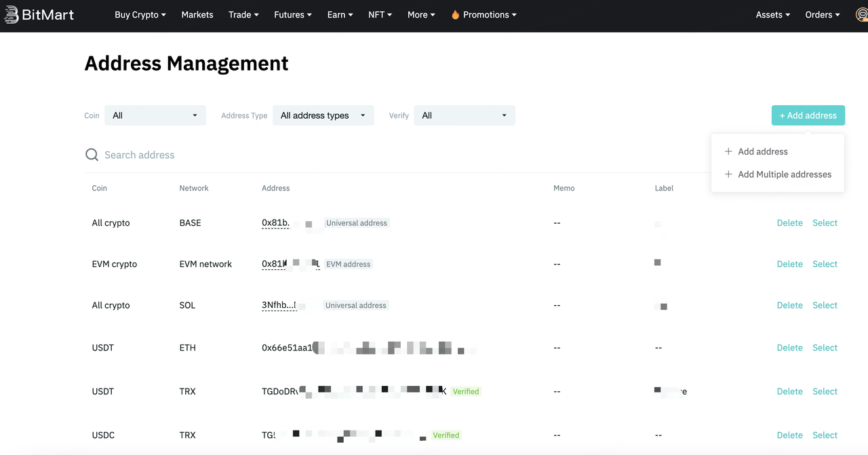Open the Buy Crypto menu

[x=140, y=15]
